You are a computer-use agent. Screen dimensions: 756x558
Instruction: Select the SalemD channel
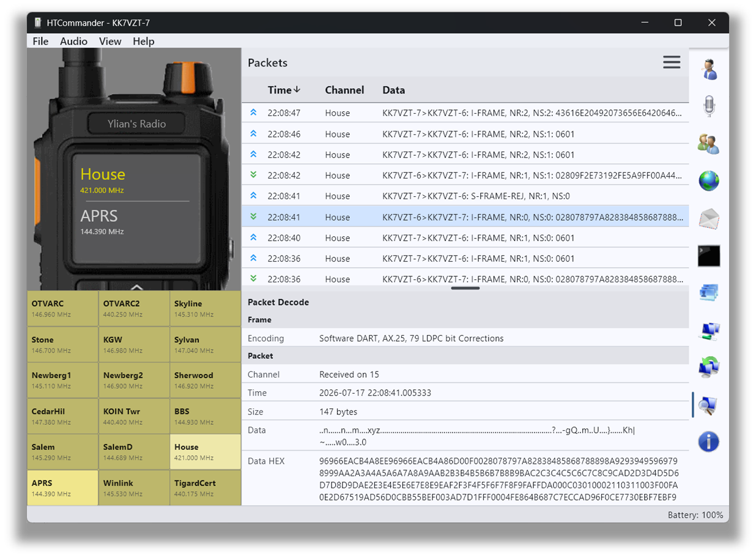[134, 452]
